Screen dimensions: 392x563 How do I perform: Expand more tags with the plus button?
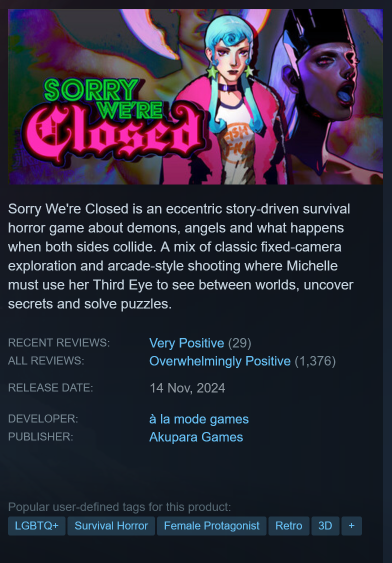tap(351, 526)
